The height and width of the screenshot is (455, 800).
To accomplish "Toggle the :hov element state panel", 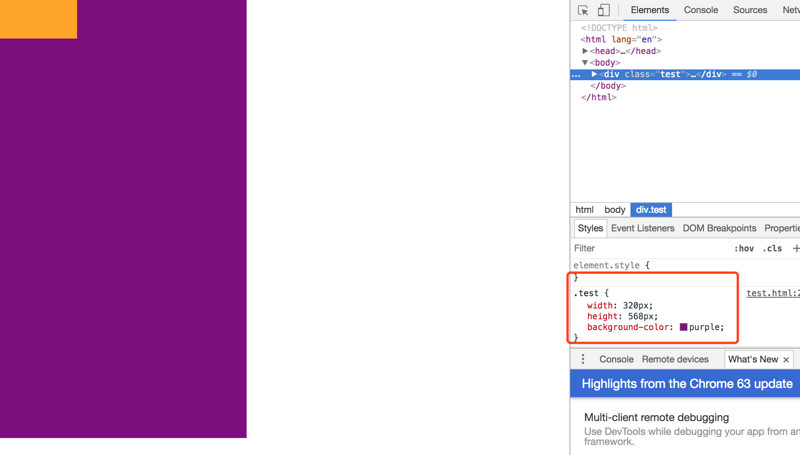I will click(x=744, y=248).
